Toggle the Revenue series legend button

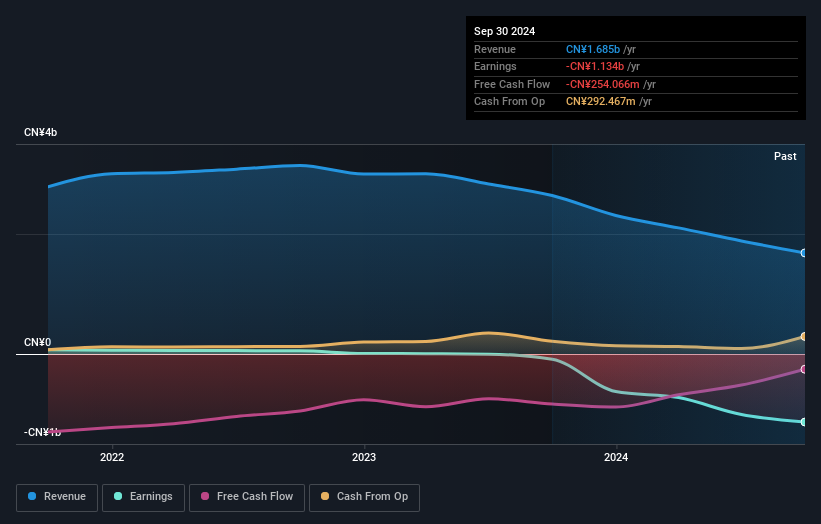click(57, 497)
